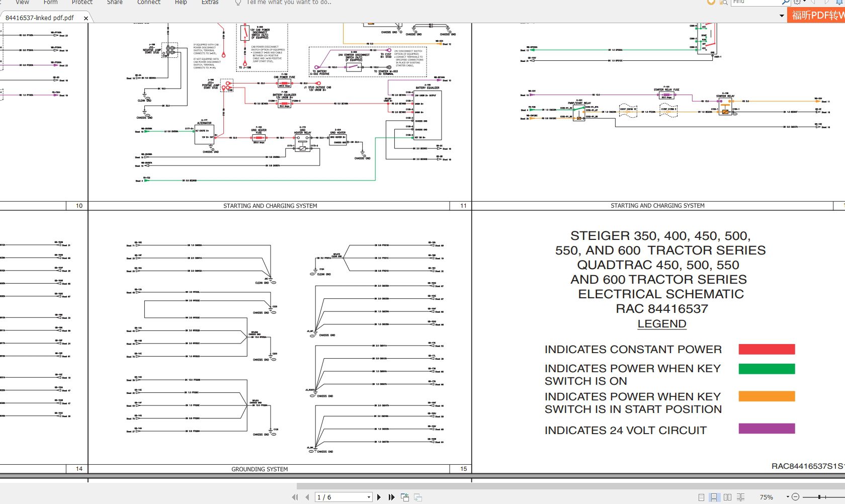Click the previous page arrow icon
This screenshot has width=845, height=504.
pos(307,497)
